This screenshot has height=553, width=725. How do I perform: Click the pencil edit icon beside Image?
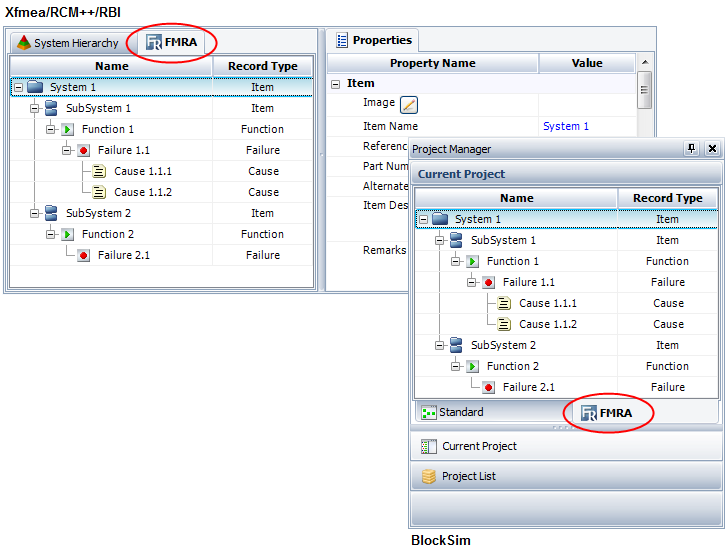click(408, 104)
